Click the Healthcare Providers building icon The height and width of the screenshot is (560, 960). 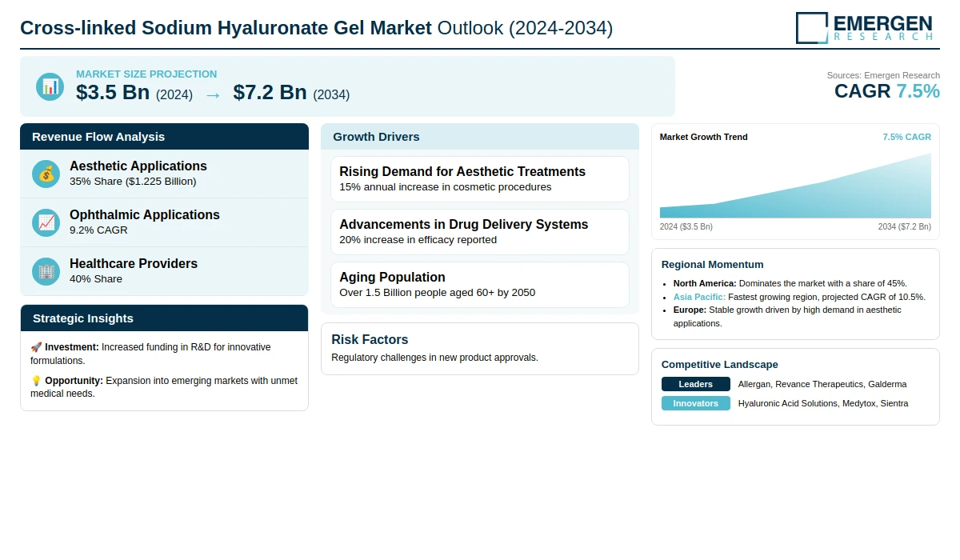point(46,271)
